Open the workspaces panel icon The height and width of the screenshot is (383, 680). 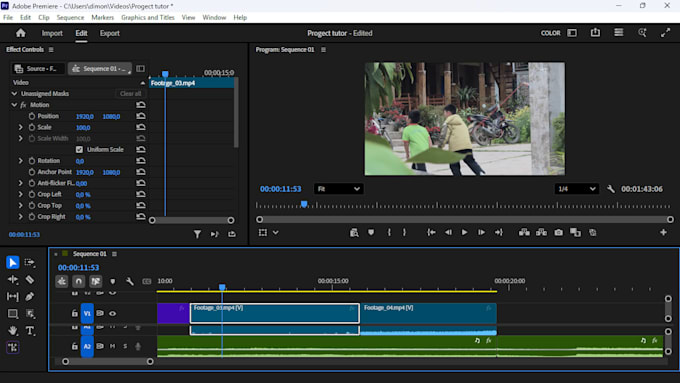[x=572, y=33]
